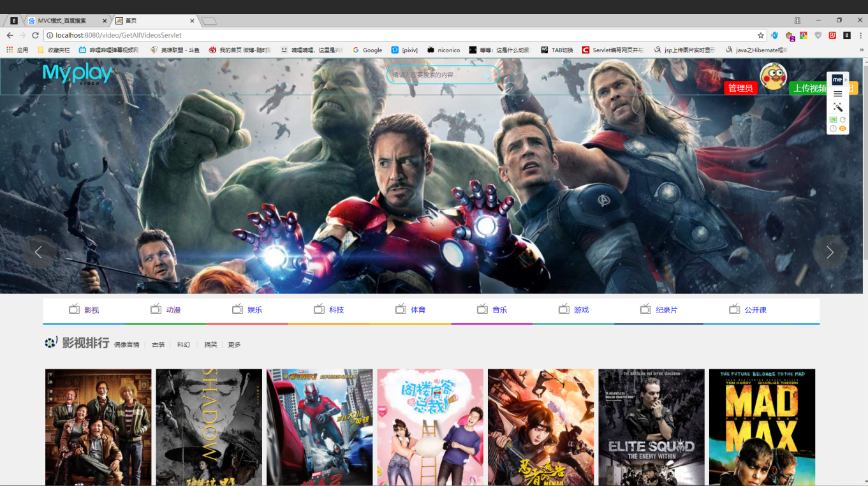Open a new browser tab
Viewport: 868px width, 486px height.
tap(209, 21)
